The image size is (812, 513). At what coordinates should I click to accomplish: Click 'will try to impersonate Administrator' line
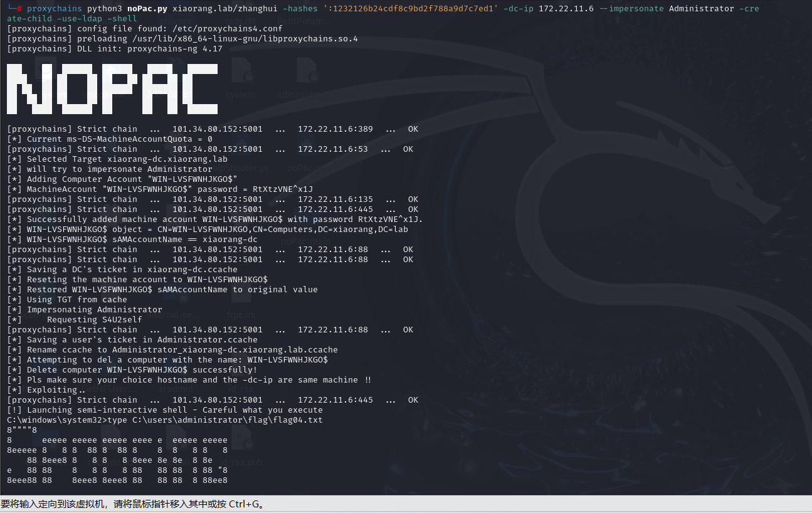pyautogui.click(x=110, y=169)
